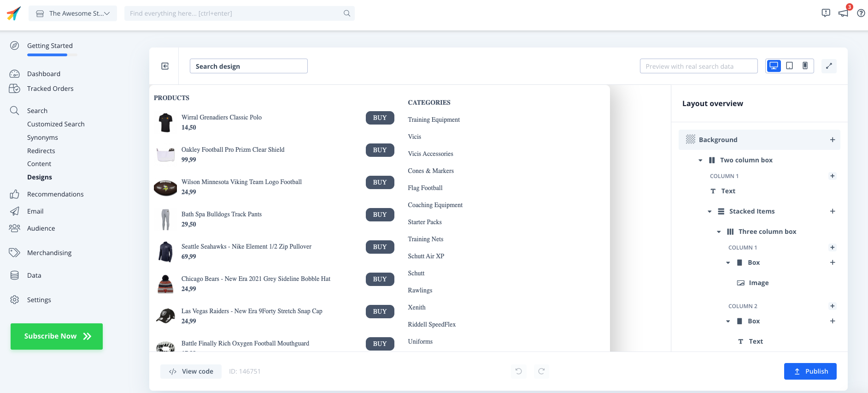Open the announcements megaphone icon
The image size is (868, 393).
(x=843, y=13)
